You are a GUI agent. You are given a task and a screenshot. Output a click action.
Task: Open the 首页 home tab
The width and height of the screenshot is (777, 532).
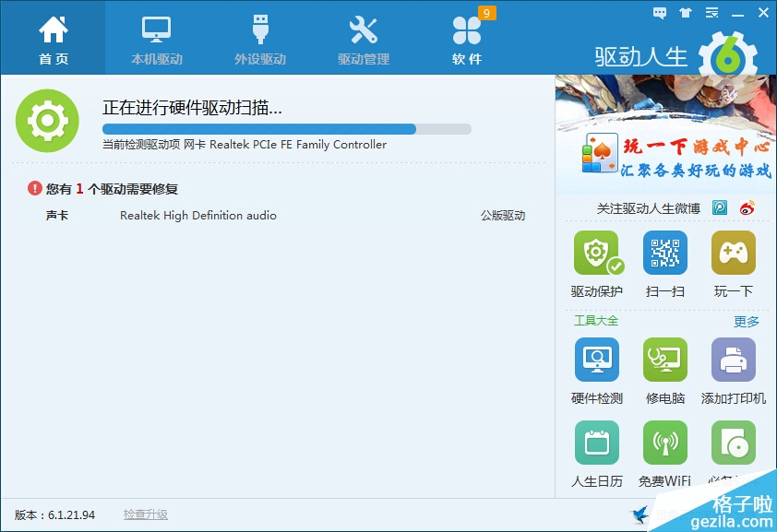coord(53,39)
